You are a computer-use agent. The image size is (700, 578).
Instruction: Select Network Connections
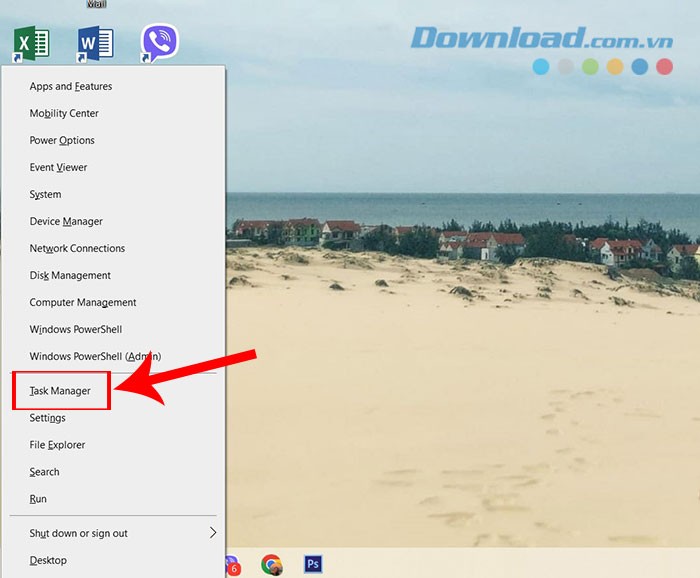pos(77,249)
